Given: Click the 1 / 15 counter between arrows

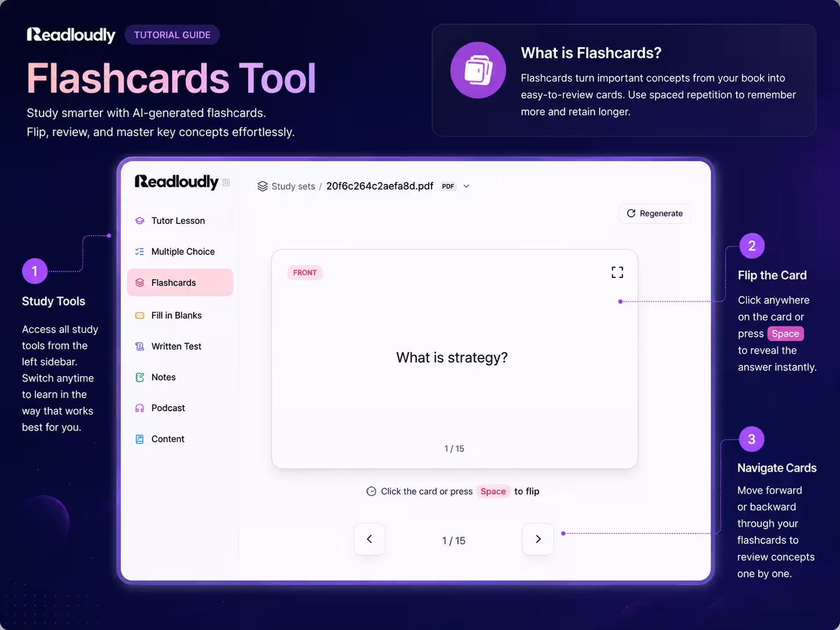Looking at the screenshot, I should 454,541.
